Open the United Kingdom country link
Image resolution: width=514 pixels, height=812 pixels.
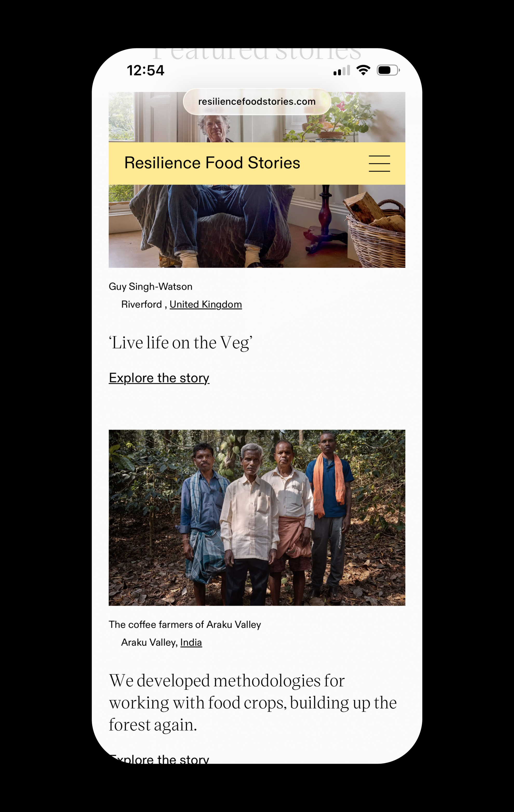coord(206,304)
